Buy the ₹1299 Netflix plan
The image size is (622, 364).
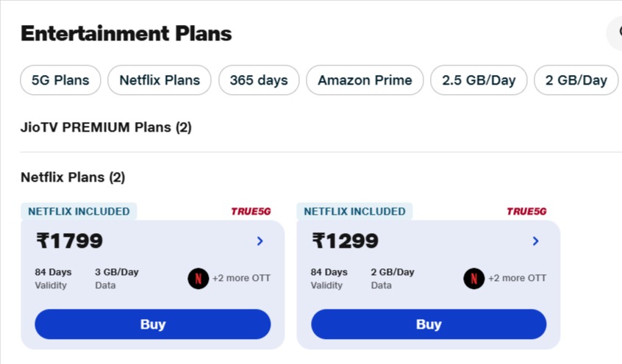click(429, 324)
